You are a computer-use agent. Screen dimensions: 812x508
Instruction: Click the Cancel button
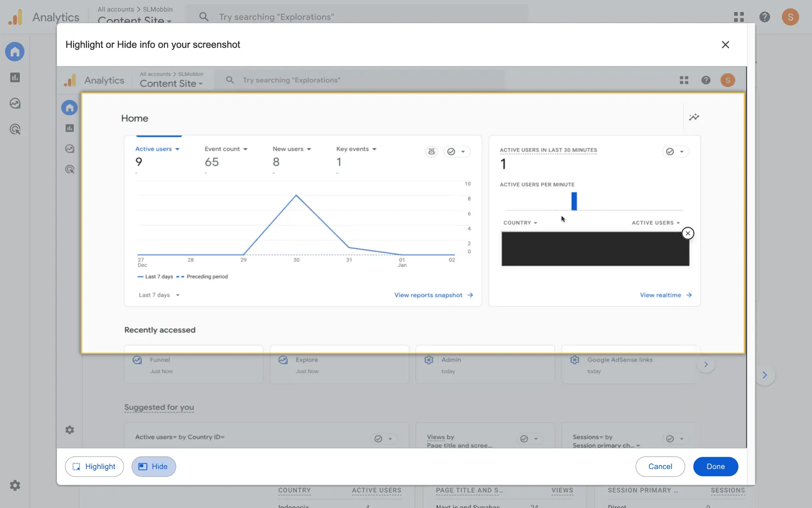(x=660, y=466)
